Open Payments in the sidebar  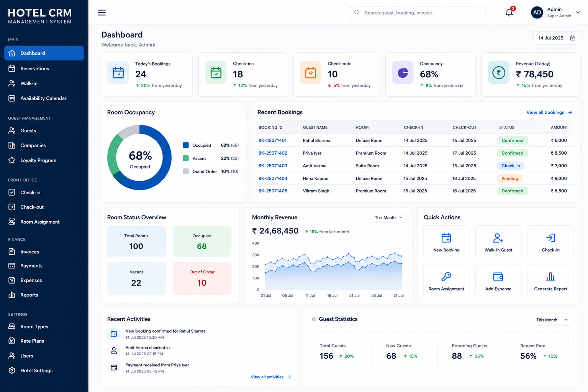(44, 266)
